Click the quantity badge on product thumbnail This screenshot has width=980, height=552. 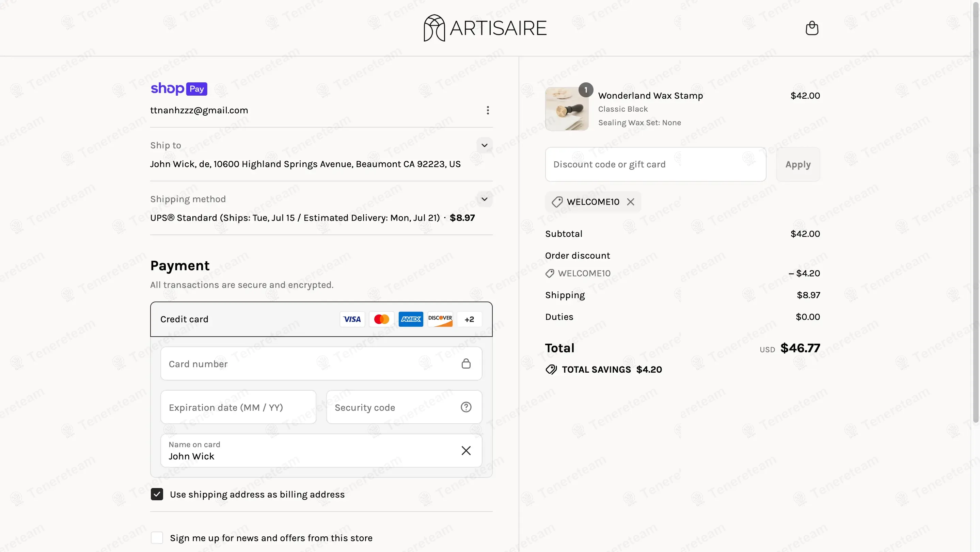tap(586, 90)
